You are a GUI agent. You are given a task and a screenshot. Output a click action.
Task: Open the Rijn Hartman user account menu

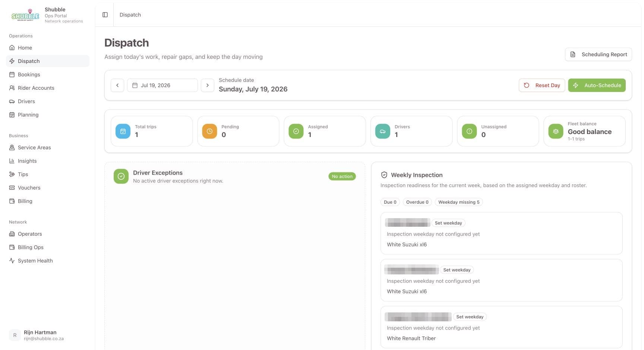point(48,335)
